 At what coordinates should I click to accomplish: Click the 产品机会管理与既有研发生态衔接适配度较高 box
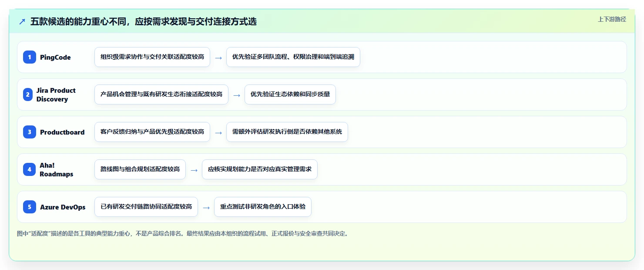point(161,94)
